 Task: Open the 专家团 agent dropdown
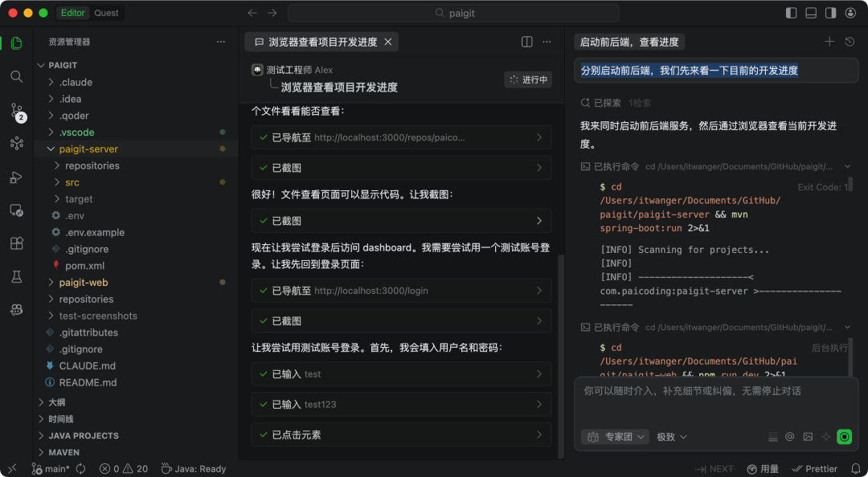pyautogui.click(x=614, y=436)
